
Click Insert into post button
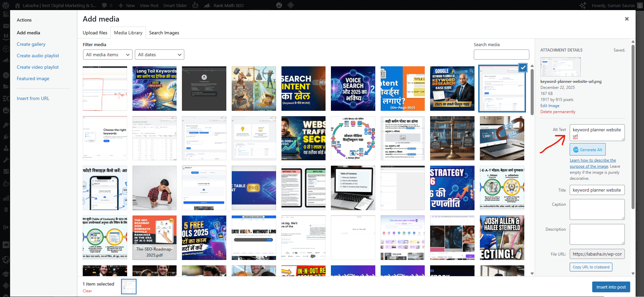(611, 287)
